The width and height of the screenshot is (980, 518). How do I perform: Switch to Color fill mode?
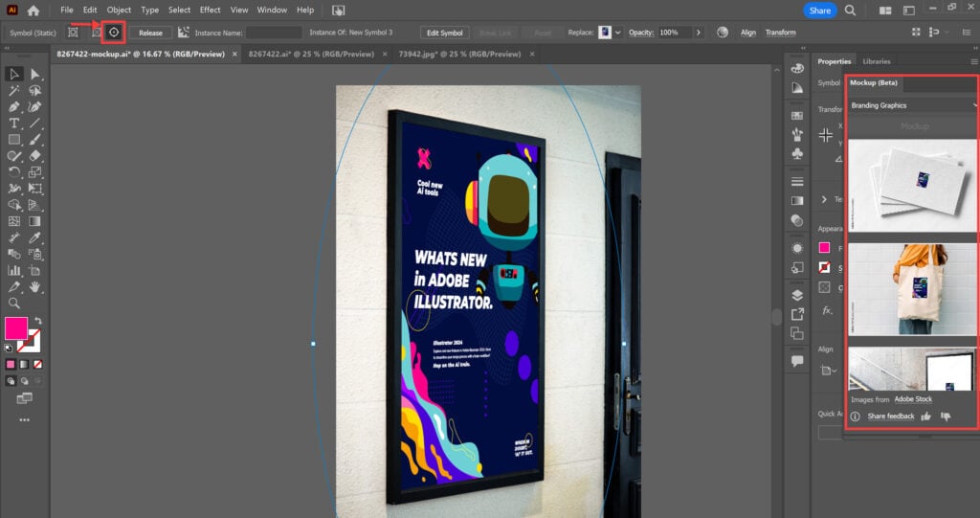coord(10,364)
